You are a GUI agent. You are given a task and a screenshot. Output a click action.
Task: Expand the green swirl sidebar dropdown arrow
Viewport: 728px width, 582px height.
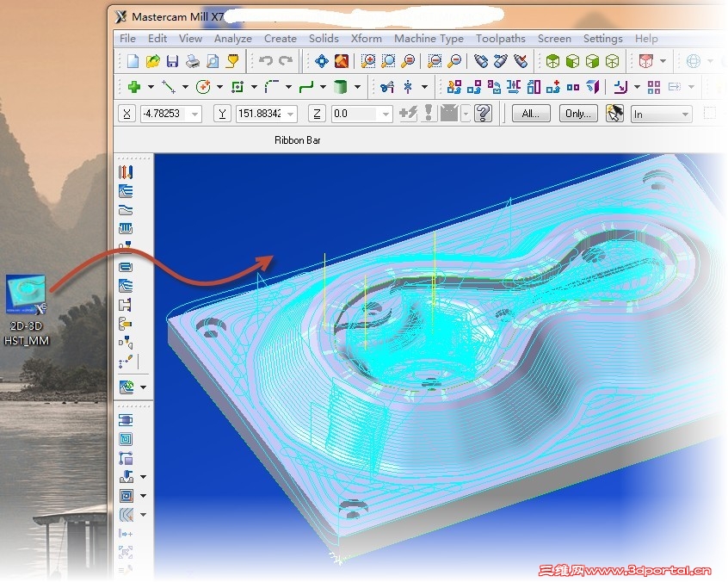143,387
